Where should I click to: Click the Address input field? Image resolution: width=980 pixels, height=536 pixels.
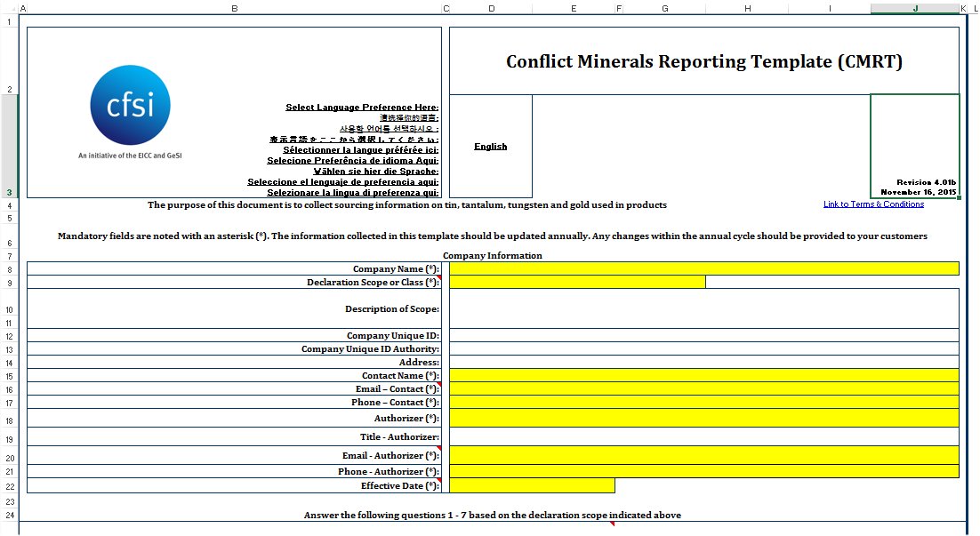[703, 363]
